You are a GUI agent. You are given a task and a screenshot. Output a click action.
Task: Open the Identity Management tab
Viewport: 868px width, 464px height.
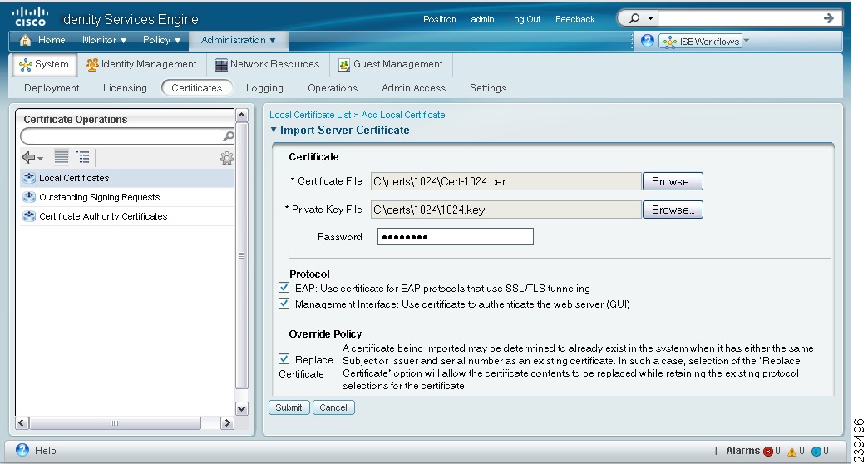click(x=141, y=64)
